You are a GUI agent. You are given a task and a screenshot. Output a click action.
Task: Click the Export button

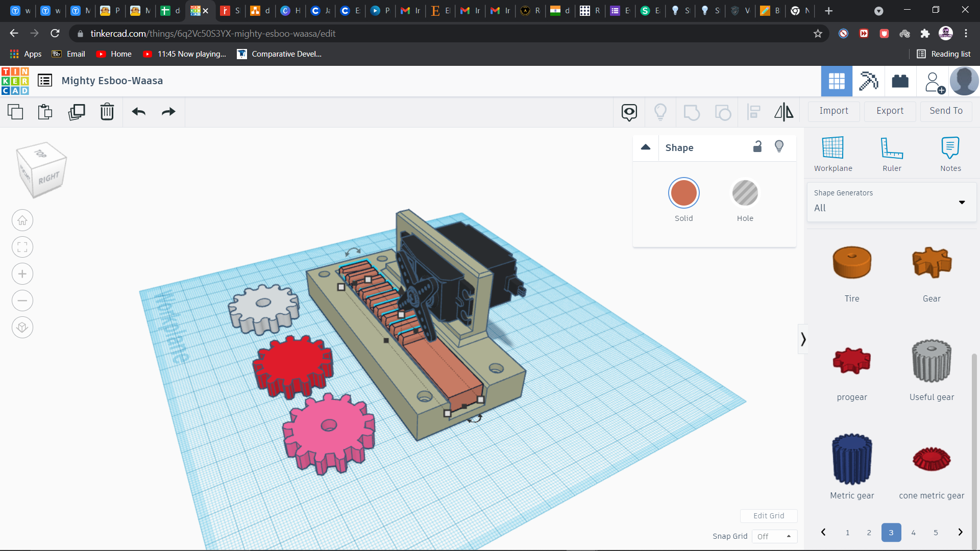(x=889, y=110)
